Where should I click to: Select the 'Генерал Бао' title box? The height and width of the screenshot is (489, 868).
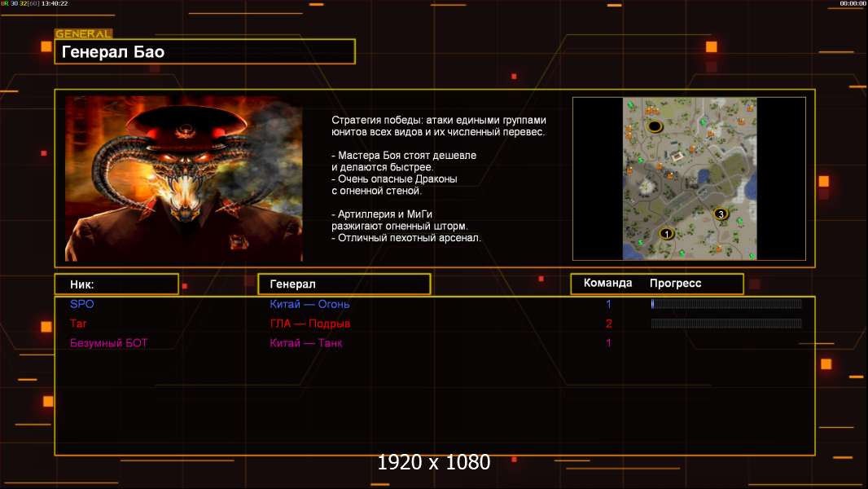204,52
